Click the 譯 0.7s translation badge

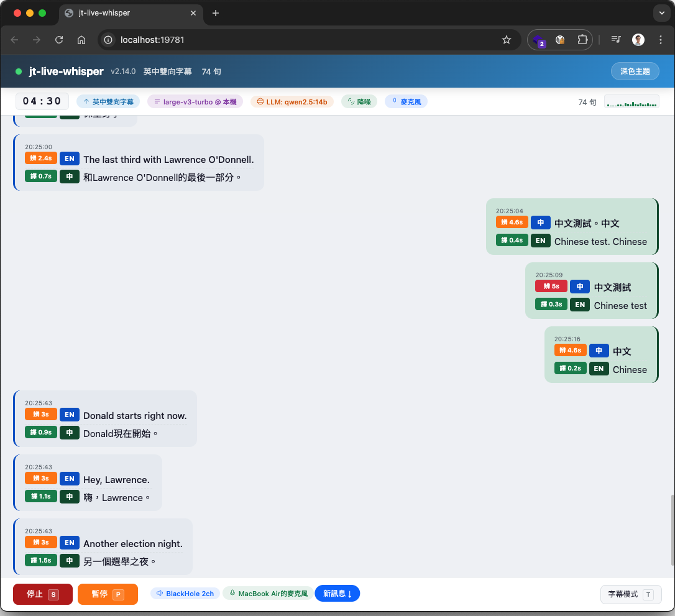(x=41, y=176)
